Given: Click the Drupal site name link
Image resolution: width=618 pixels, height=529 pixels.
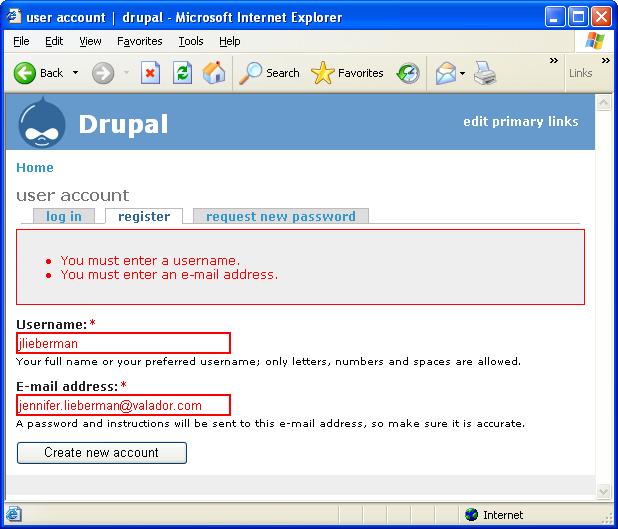Looking at the screenshot, I should tap(123, 124).
